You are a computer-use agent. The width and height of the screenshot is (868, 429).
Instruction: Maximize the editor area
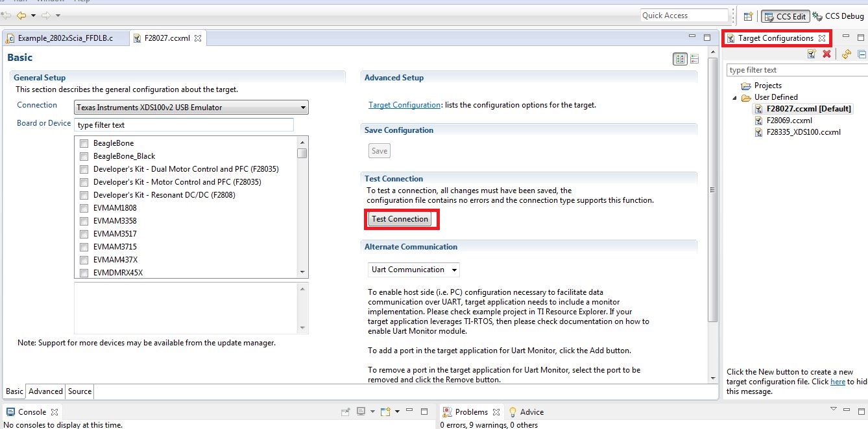point(707,38)
